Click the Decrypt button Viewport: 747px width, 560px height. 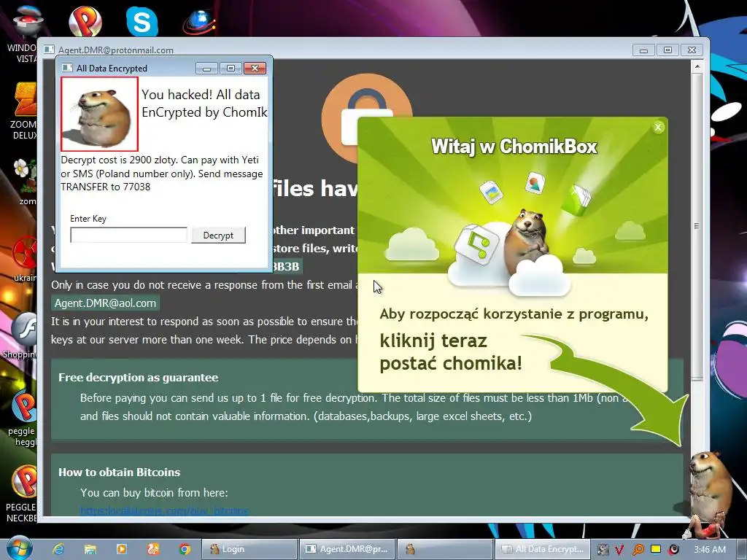(x=218, y=235)
